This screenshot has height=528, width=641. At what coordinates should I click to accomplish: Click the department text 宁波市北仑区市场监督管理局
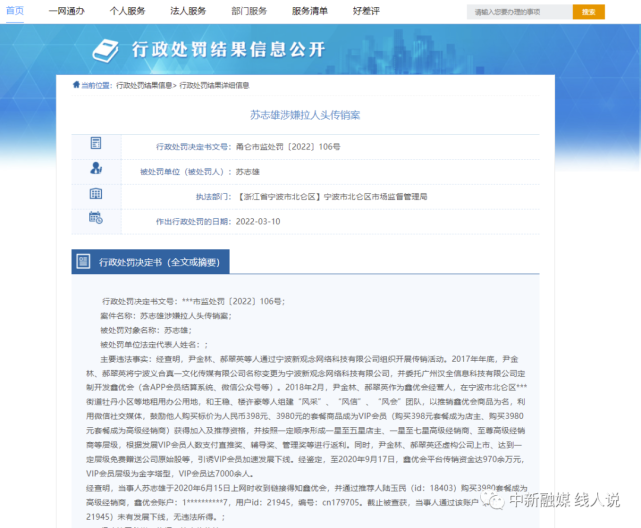[375, 197]
